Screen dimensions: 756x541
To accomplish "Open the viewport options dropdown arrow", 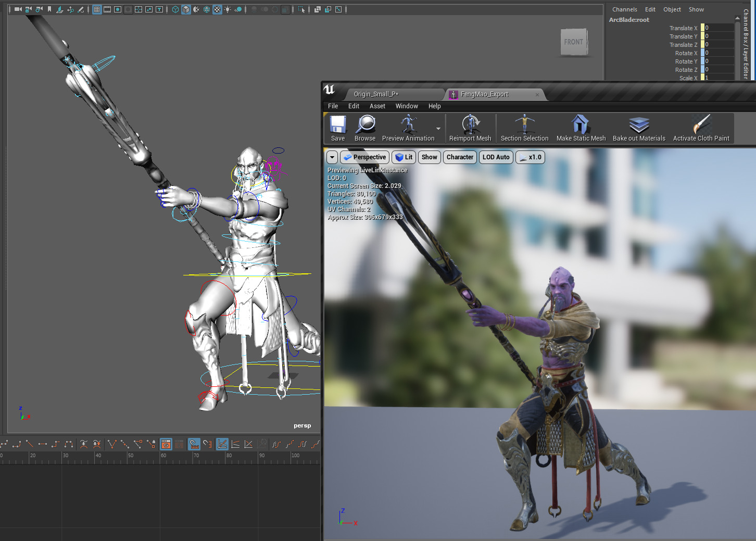I will (332, 157).
